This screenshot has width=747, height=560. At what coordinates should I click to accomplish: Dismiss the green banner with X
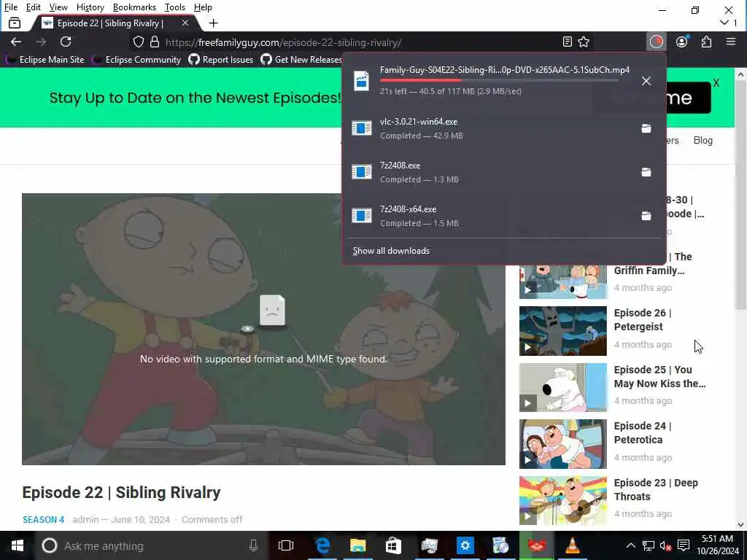tap(716, 83)
